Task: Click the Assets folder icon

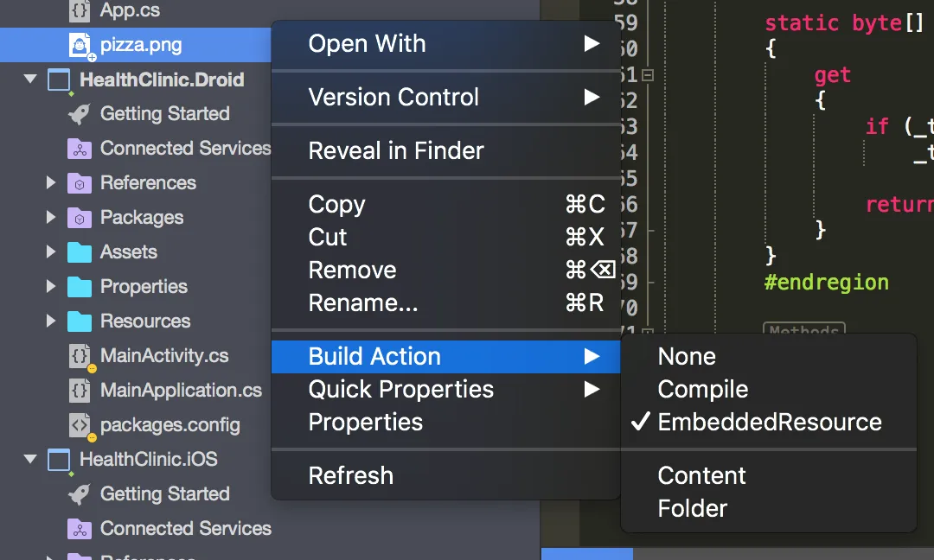Action: [80, 252]
